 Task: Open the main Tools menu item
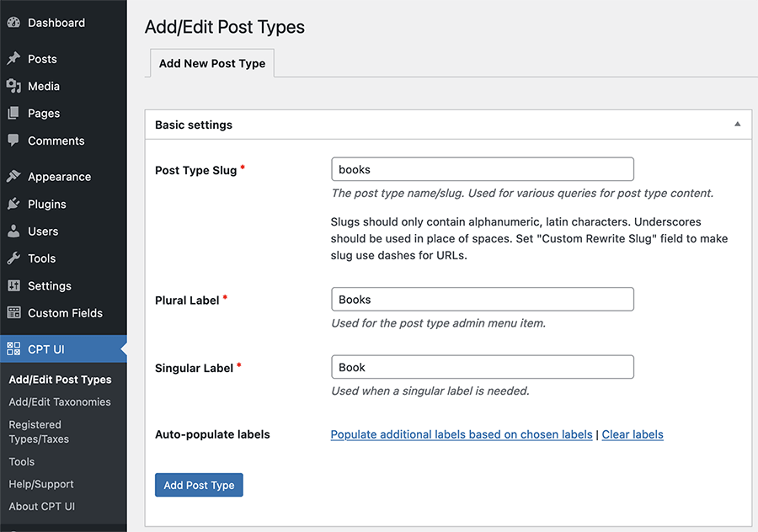click(63, 258)
